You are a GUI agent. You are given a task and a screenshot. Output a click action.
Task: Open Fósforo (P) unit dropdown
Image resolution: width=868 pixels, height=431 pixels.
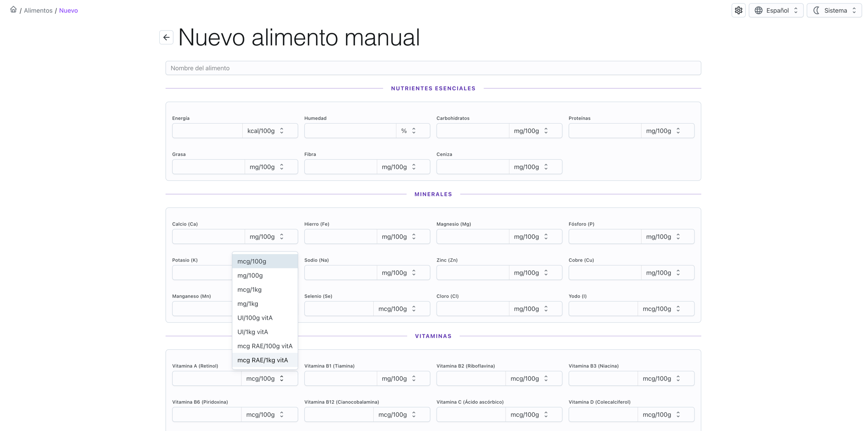point(667,237)
